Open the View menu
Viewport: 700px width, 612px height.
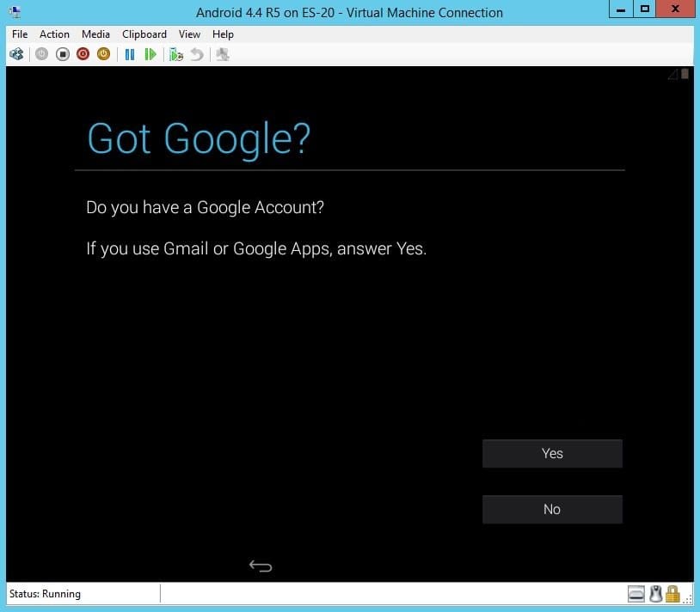tap(189, 34)
